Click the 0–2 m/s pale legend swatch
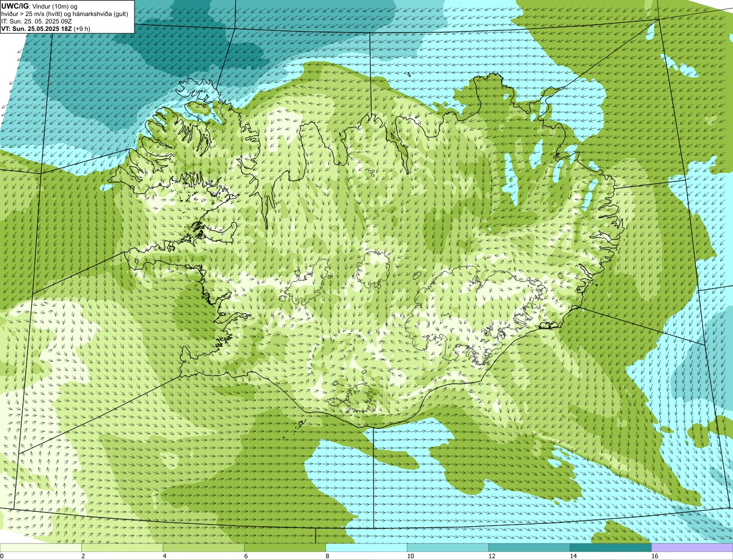The width and height of the screenshot is (733, 560). pos(41,548)
